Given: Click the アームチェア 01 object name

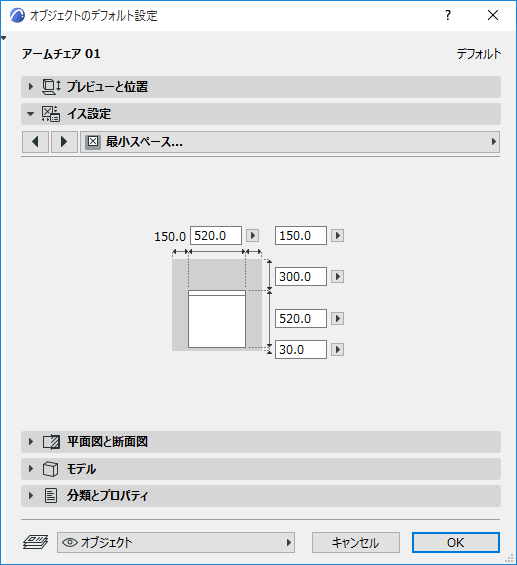Looking at the screenshot, I should (61, 54).
